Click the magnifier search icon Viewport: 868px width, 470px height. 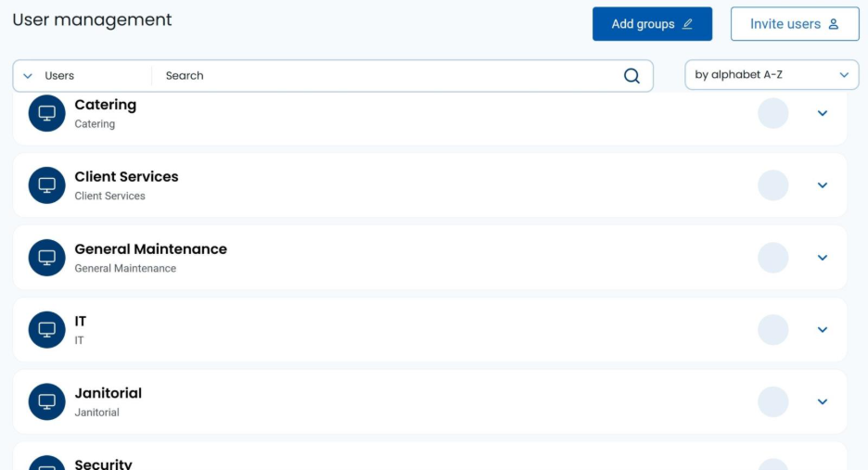(x=632, y=76)
